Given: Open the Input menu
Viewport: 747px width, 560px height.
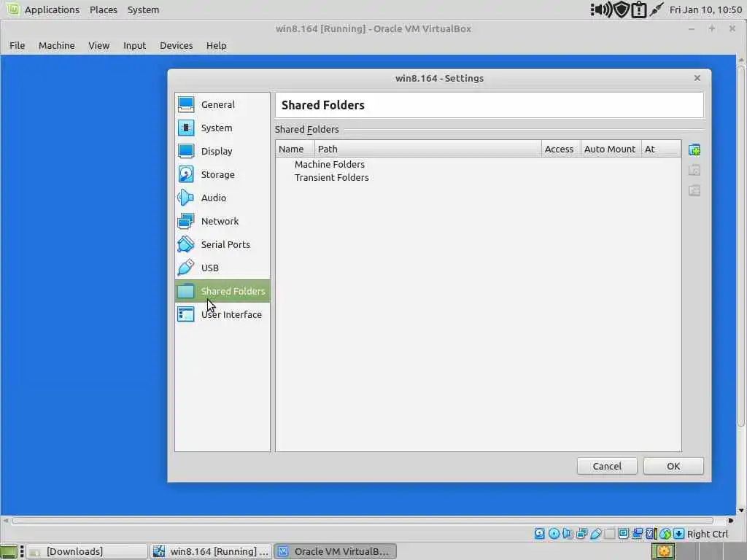Looking at the screenshot, I should click(x=134, y=45).
